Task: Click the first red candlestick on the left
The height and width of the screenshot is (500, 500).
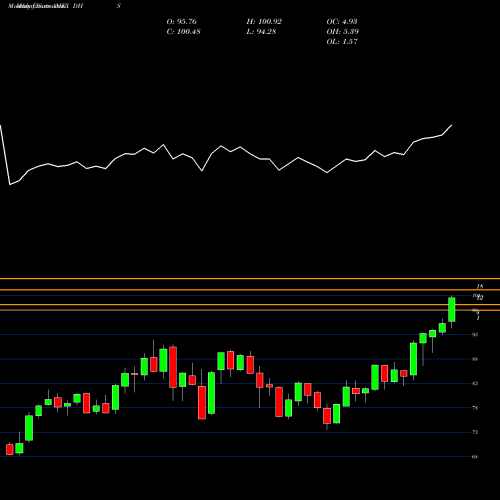Action: point(10,449)
